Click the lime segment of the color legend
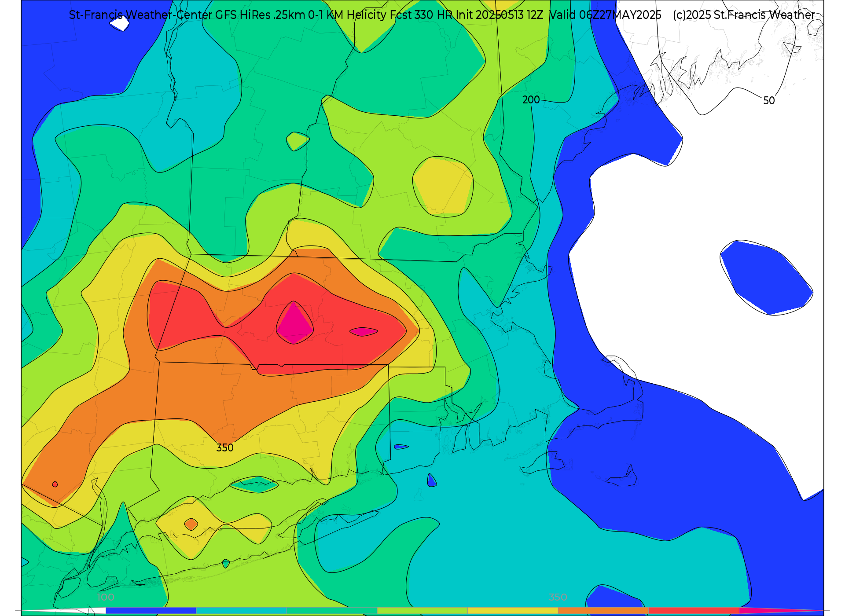 pos(422,611)
